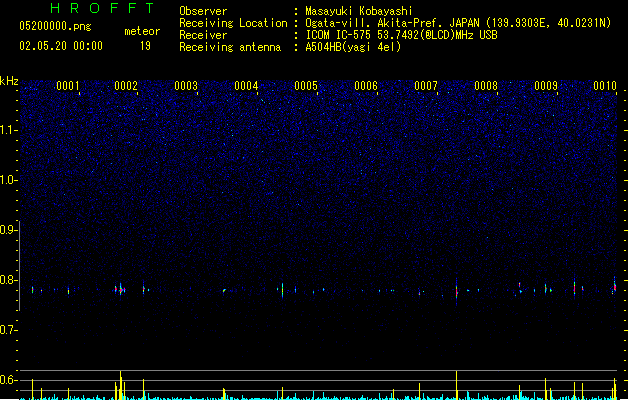Click the 0004 minute time marker
The height and width of the screenshot is (400, 629).
pos(246,86)
